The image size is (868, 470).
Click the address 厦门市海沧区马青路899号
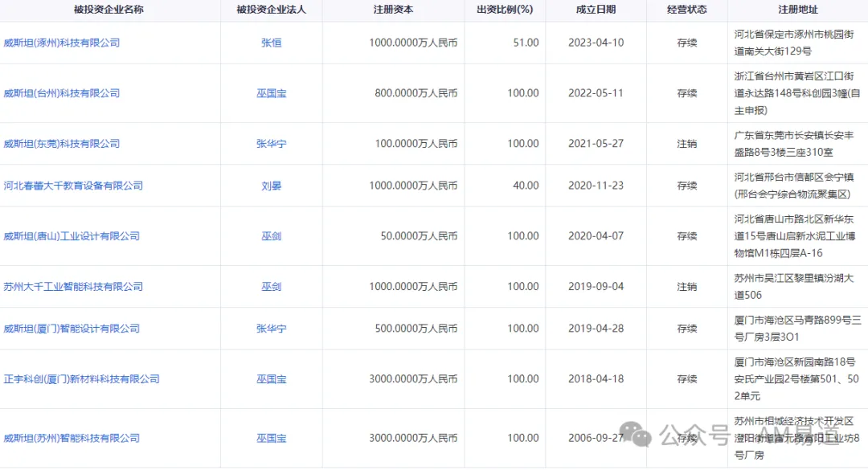(x=798, y=329)
